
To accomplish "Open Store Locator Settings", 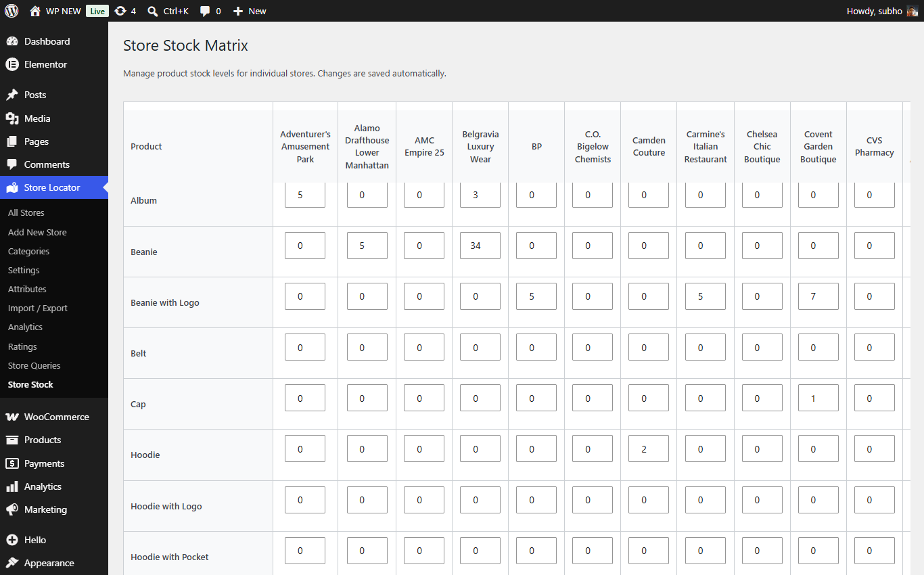I will [24, 270].
